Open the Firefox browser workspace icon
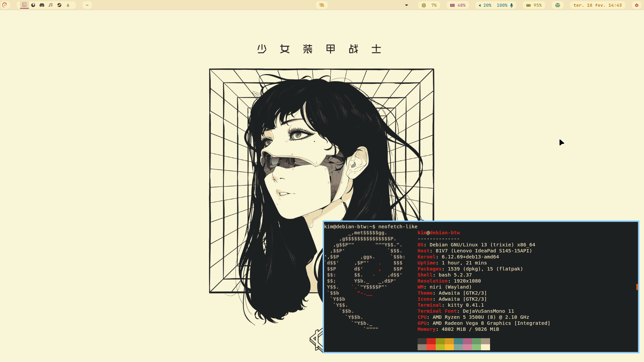This screenshot has width=644, height=362. coord(33,5)
